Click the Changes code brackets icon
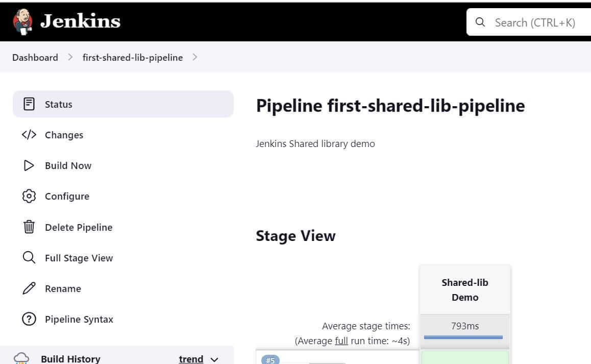The height and width of the screenshot is (364, 591). point(29,135)
